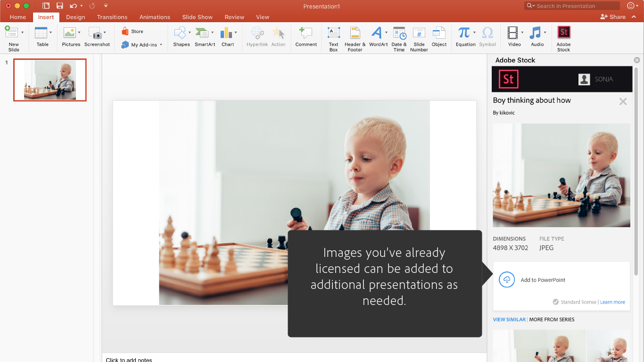This screenshot has height=362, width=644.
Task: Click the Equation pi icon
Action: 464,33
